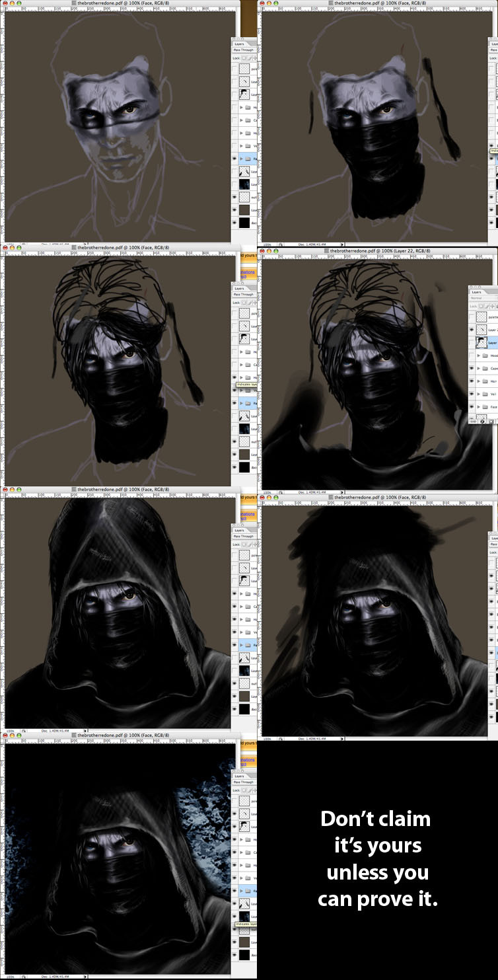Select blue texture layer thumbnail in scribbled-hair screenshot

pos(244,429)
